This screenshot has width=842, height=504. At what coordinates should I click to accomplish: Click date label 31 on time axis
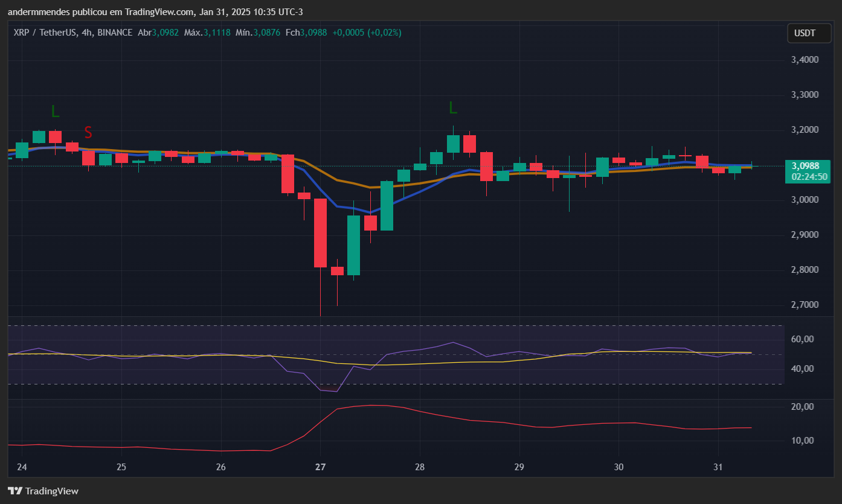click(x=718, y=467)
